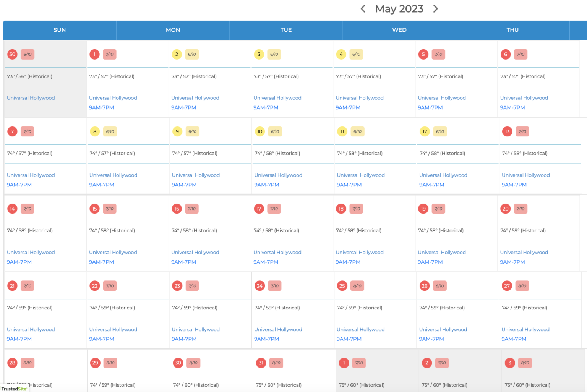Choose the red May 18 date circle

[341, 209]
